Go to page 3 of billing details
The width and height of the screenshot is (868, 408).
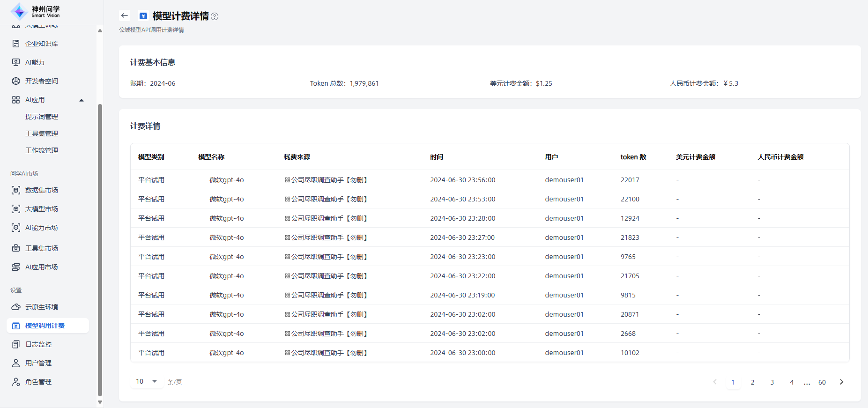click(x=772, y=382)
